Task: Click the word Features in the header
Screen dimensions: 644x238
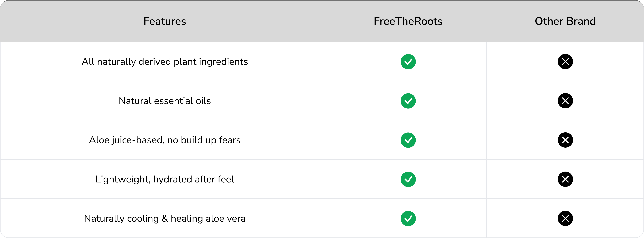Action: (165, 21)
